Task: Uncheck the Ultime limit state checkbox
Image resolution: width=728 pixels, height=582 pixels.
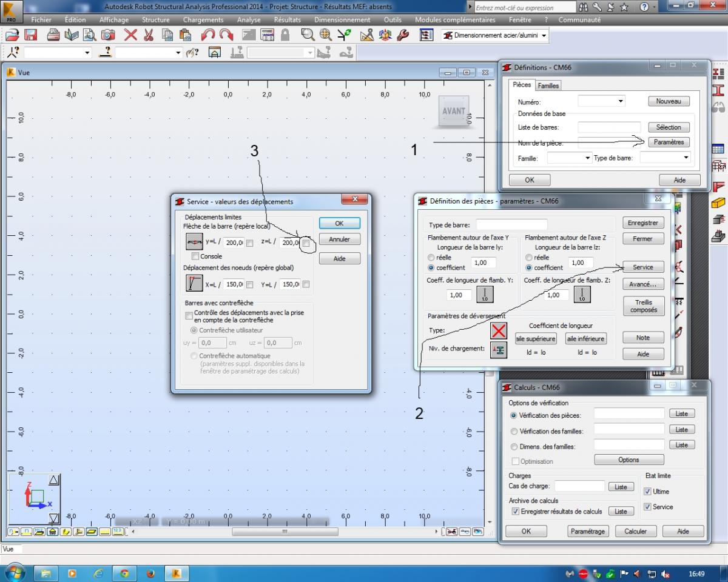Action: click(x=647, y=492)
